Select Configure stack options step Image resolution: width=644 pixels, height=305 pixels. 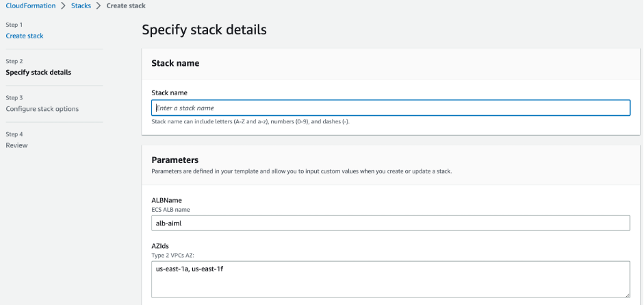click(42, 109)
